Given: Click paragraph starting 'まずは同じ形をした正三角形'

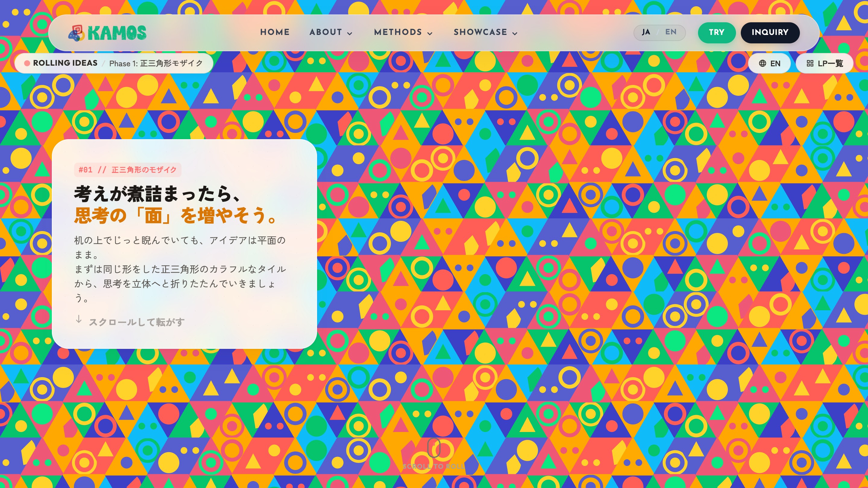Looking at the screenshot, I should pos(180,283).
